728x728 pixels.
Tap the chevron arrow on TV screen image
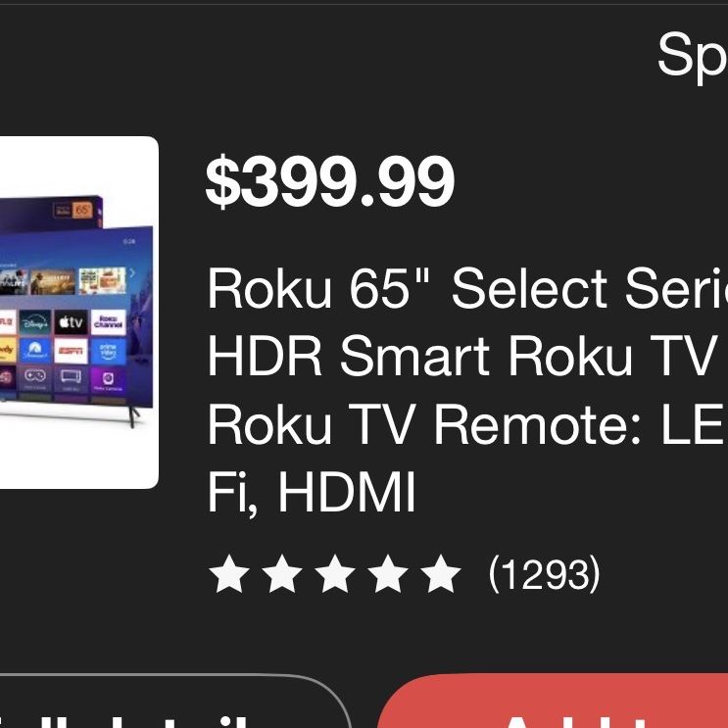[132, 273]
